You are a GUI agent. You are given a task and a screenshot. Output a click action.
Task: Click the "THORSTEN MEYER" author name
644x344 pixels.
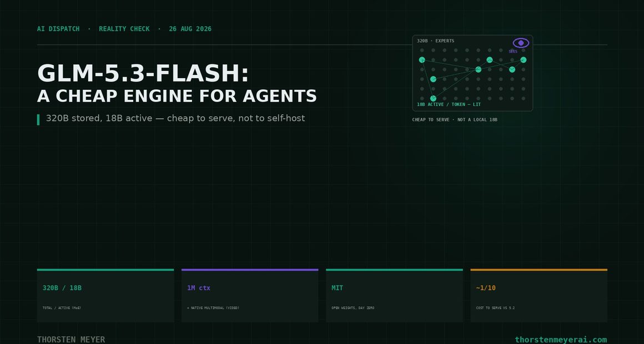tap(71, 340)
